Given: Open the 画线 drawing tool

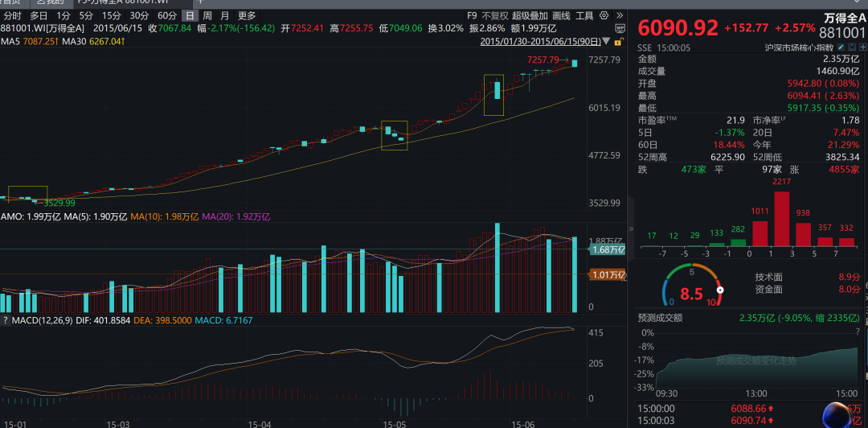Looking at the screenshot, I should [x=562, y=15].
